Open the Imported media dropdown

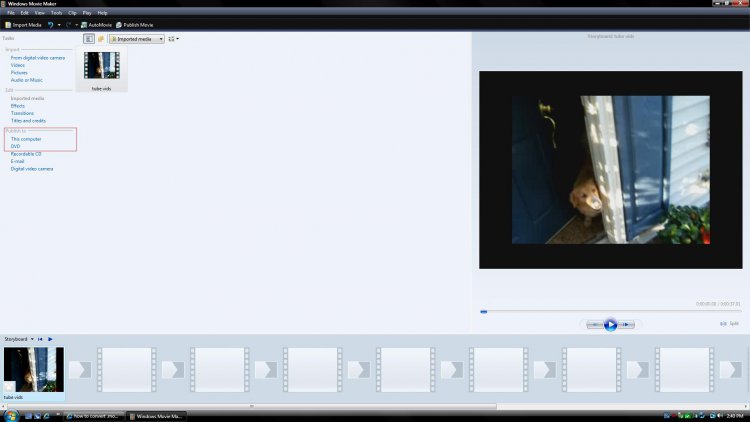tap(137, 39)
